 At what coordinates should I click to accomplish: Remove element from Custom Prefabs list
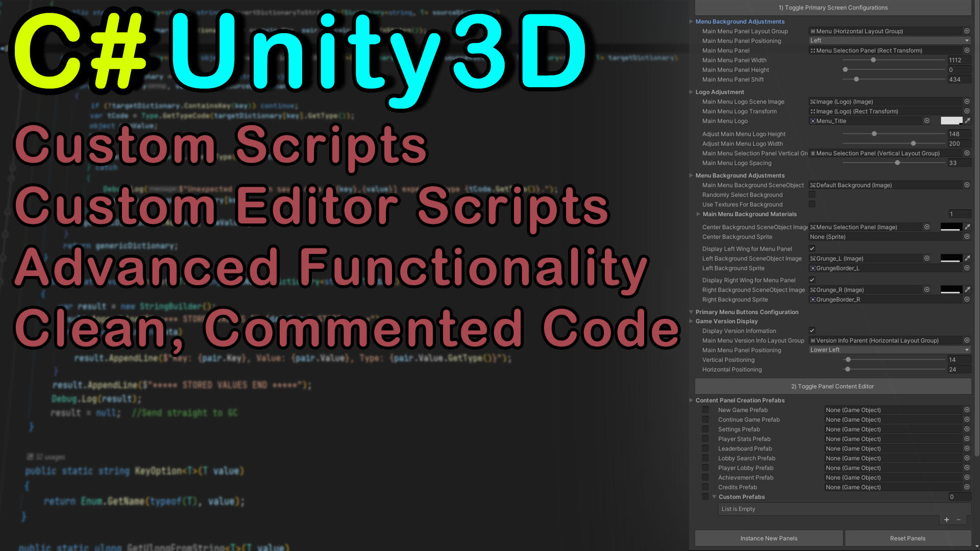click(959, 519)
